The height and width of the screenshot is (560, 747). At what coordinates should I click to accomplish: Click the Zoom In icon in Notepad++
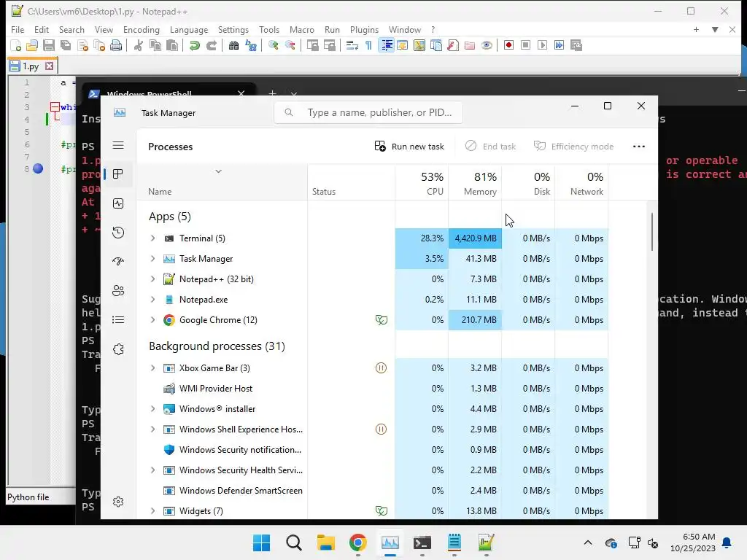[273, 45]
